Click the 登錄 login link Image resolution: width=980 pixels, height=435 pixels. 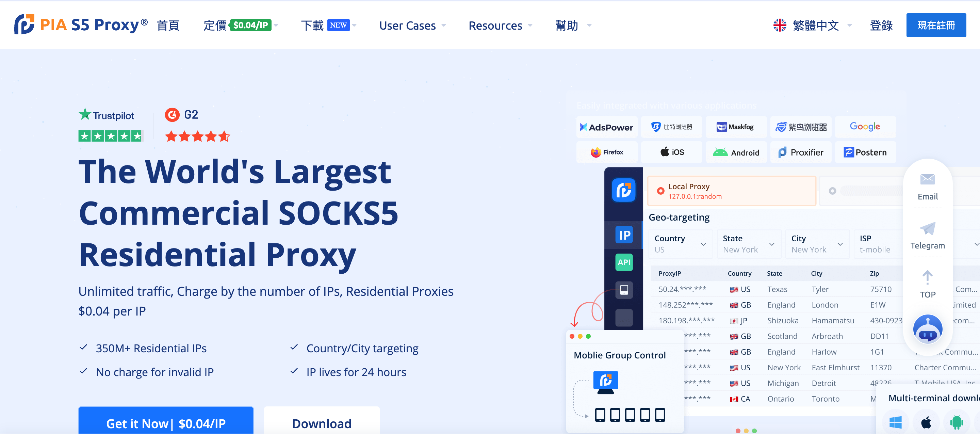point(881,26)
